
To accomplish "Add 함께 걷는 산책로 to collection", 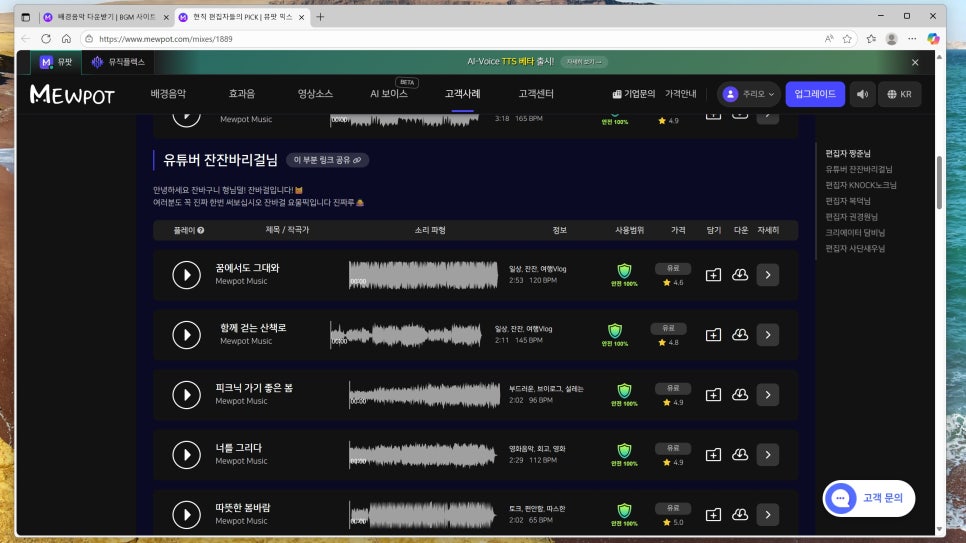I will pyautogui.click(x=713, y=335).
